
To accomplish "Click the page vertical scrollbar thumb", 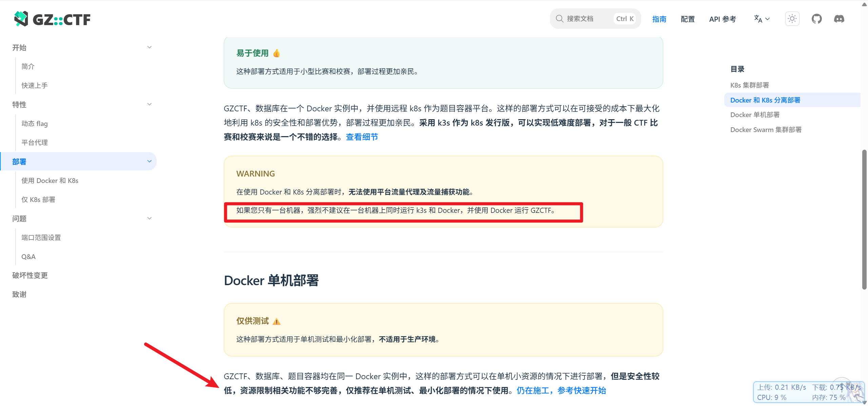I will [x=865, y=220].
